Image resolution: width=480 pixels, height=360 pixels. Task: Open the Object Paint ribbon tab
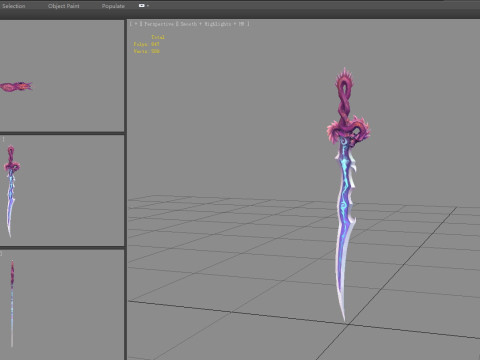[x=63, y=6]
